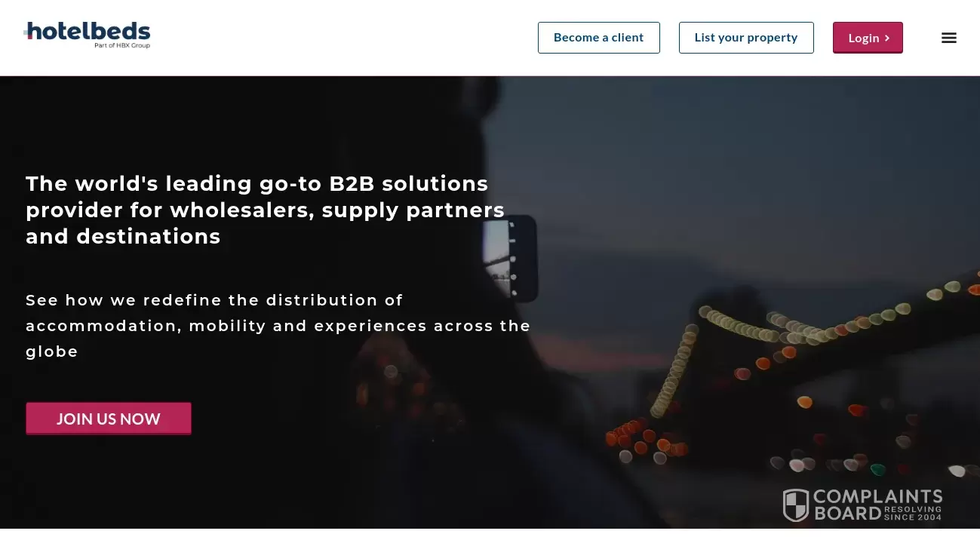Click the arrow chevron inside the Login button
This screenshot has height=537, width=980.
(x=887, y=38)
